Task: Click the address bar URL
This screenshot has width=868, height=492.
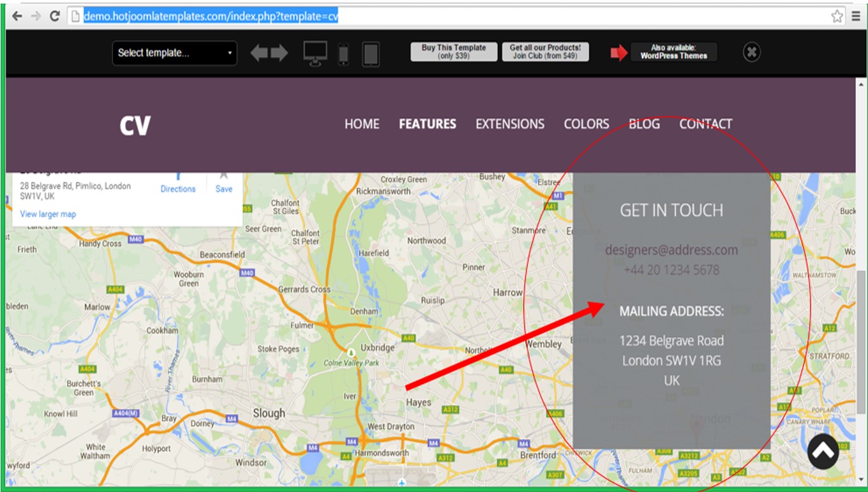Action: click(x=211, y=16)
